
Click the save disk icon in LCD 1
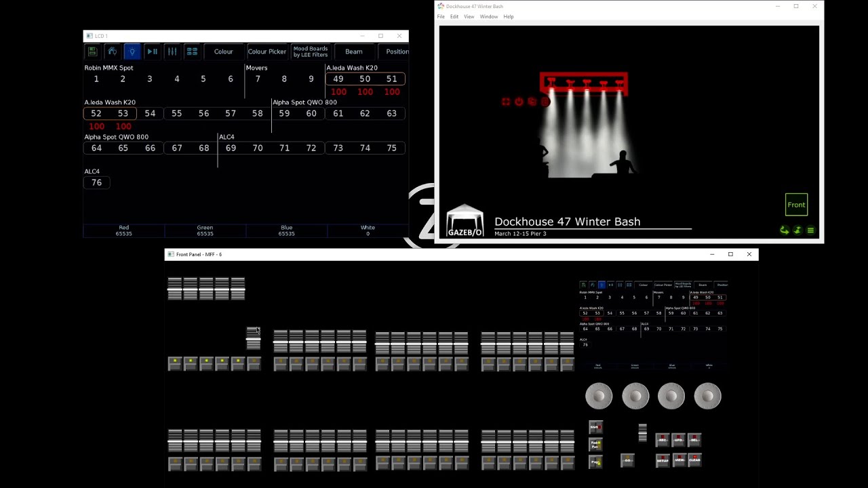pyautogui.click(x=92, y=52)
